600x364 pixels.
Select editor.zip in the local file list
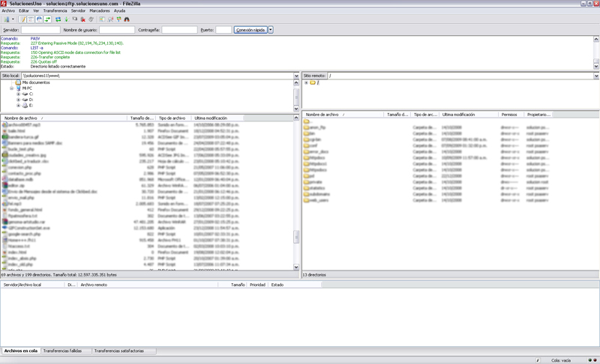pos(16,186)
